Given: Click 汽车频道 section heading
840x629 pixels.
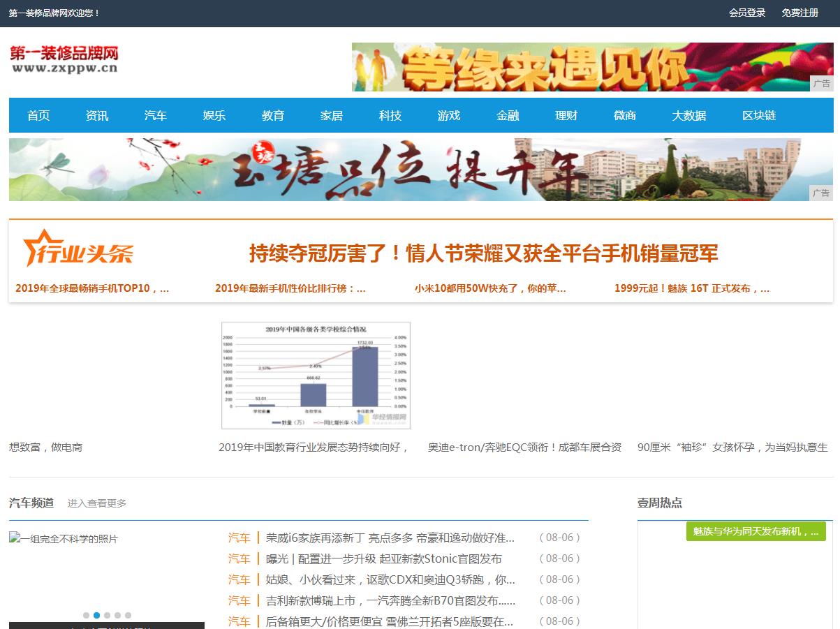Looking at the screenshot, I should tap(31, 503).
